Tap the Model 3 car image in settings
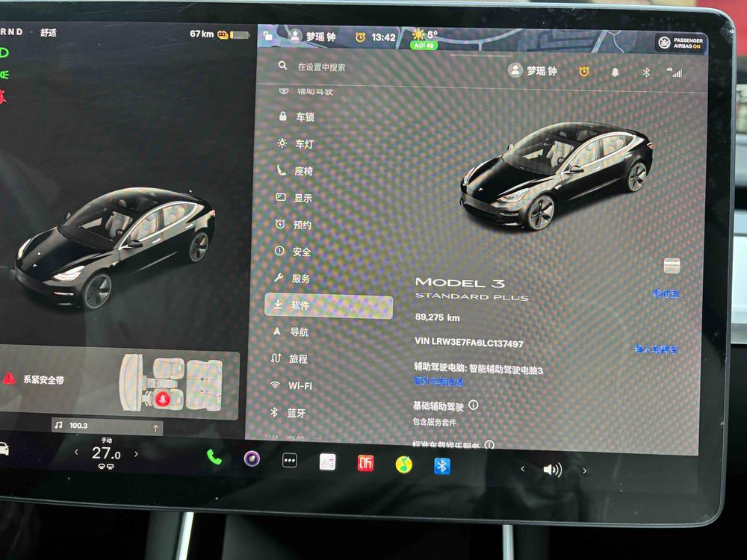The height and width of the screenshot is (560, 747). coord(557,175)
